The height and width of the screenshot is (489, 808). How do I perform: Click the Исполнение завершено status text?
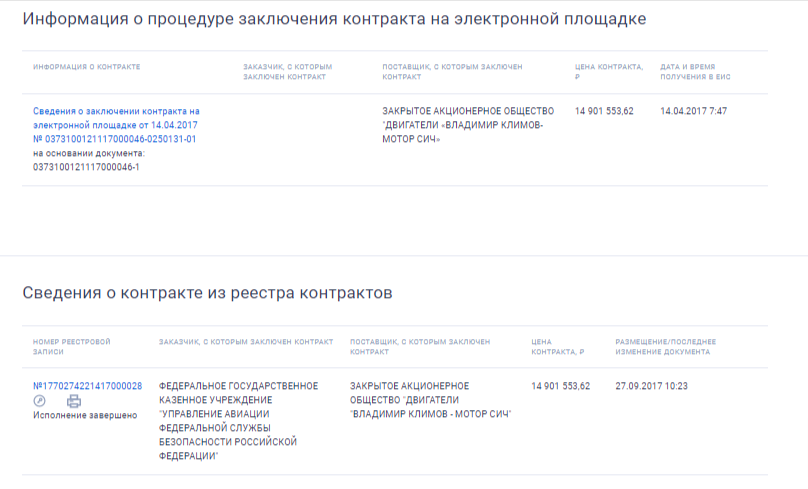(85, 415)
